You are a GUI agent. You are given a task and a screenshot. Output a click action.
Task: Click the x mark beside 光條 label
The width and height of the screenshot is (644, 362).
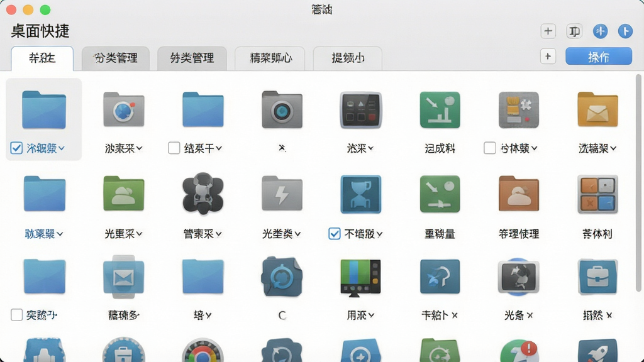(x=530, y=315)
